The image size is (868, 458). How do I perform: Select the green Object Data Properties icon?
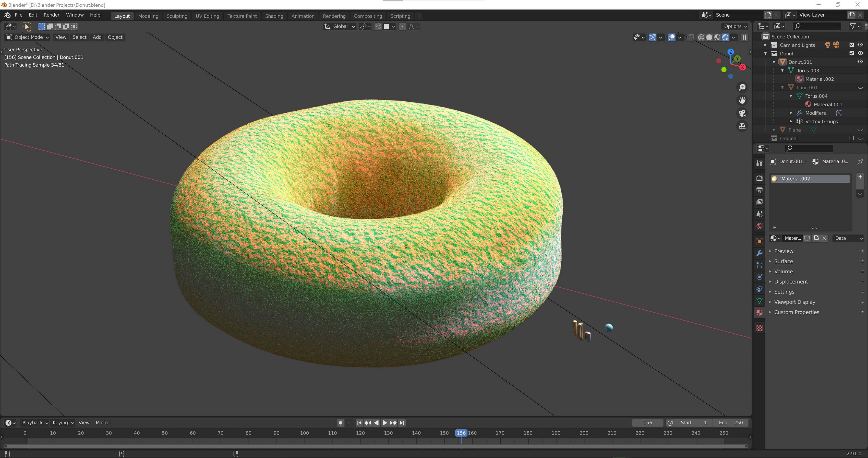point(759,300)
